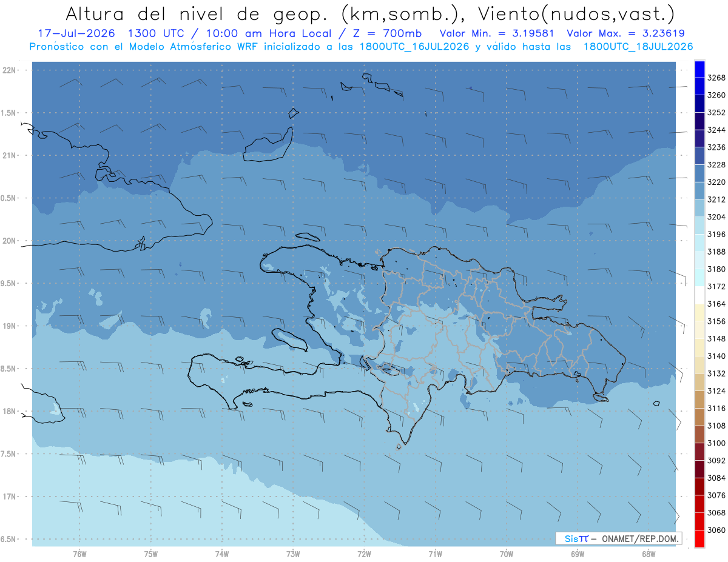Click the 76W longitude axis label
The image size is (728, 562).
(x=79, y=554)
